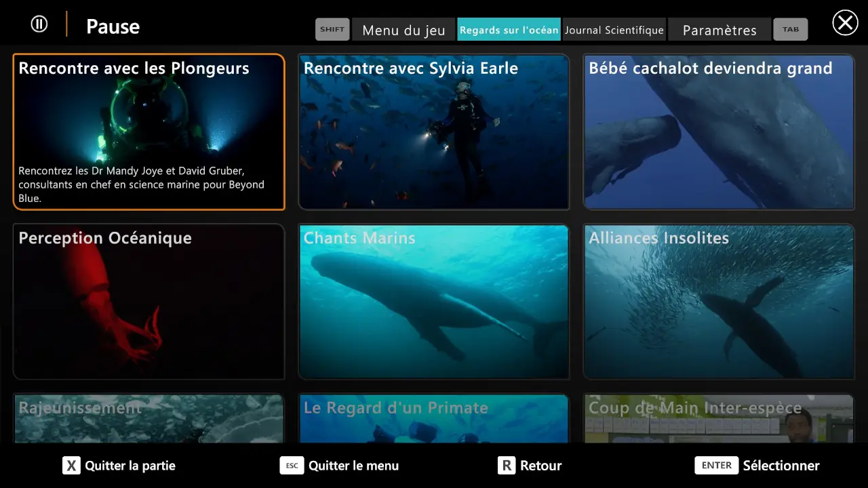Open the Paramètres tab
Screen dimensions: 868x488
point(719,30)
